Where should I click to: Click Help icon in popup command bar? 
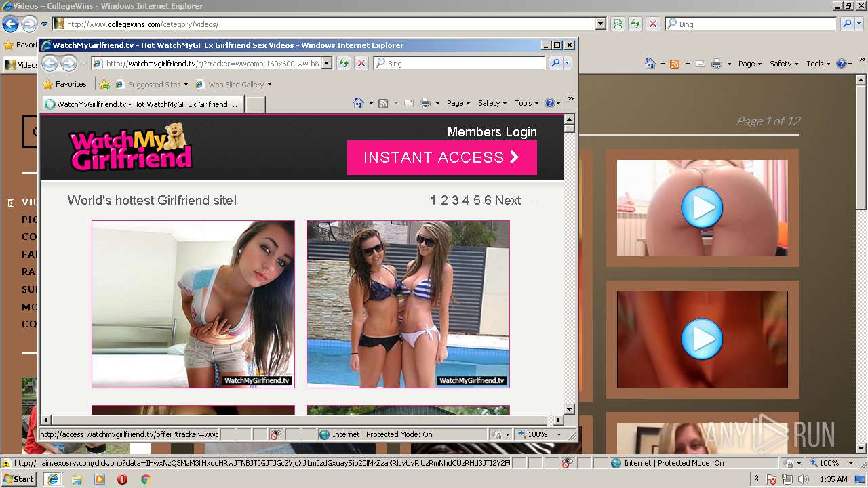pyautogui.click(x=550, y=103)
